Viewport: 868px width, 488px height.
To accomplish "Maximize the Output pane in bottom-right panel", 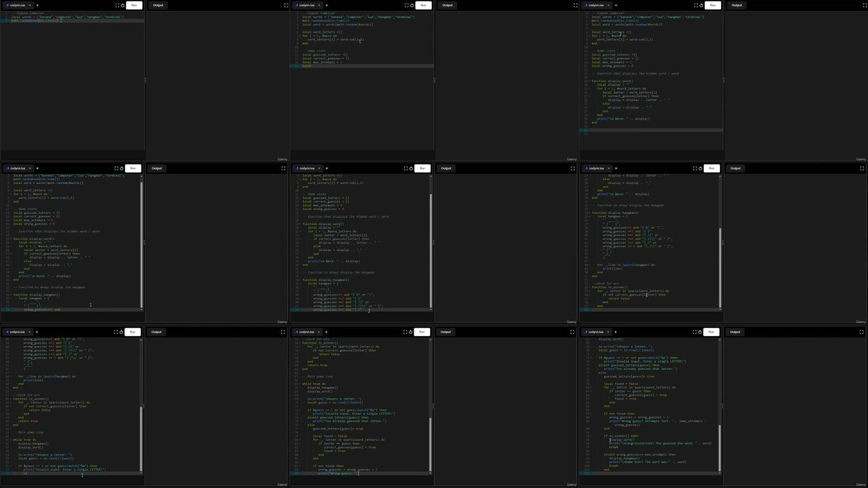I will click(861, 332).
